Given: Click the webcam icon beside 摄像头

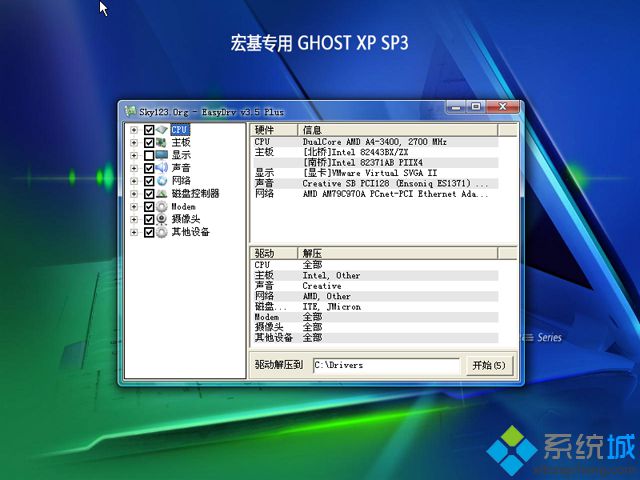Looking at the screenshot, I should (162, 219).
